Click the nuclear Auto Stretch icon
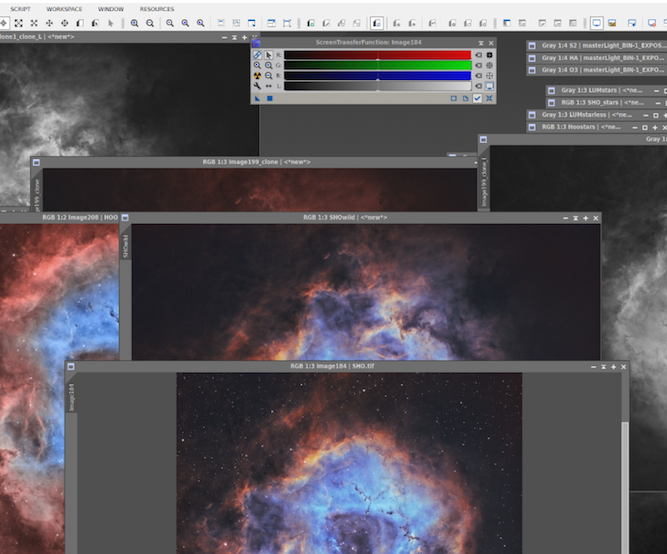 pos(257,75)
